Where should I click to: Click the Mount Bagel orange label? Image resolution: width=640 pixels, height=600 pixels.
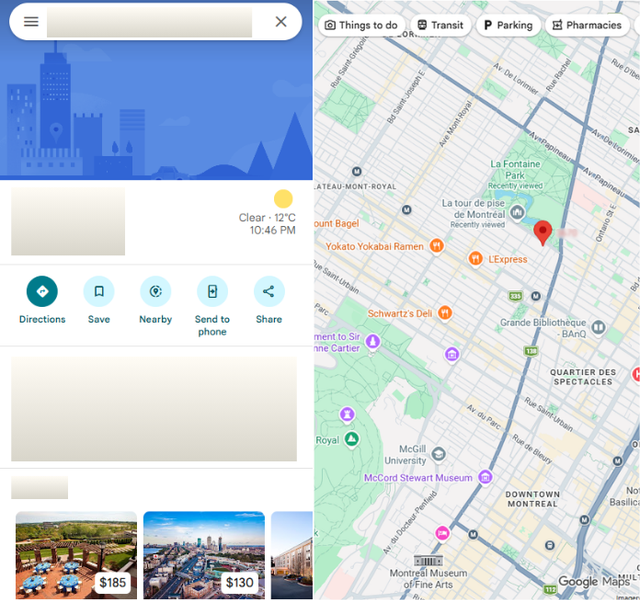(x=337, y=223)
